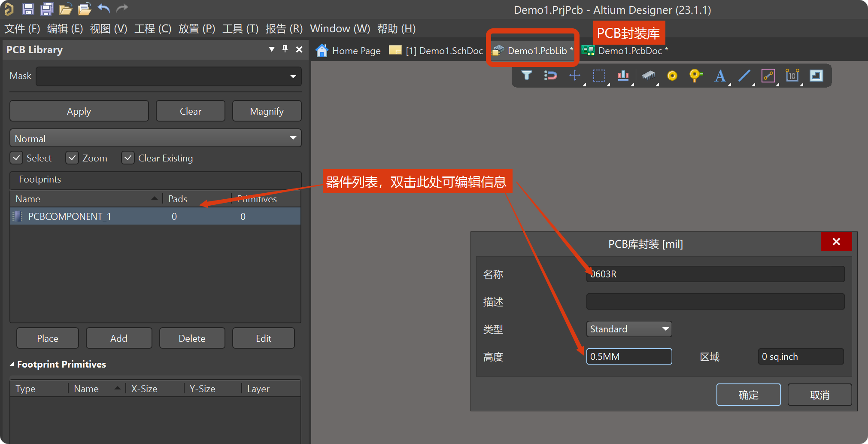Open the 工程 (C) menu

[x=153, y=29]
